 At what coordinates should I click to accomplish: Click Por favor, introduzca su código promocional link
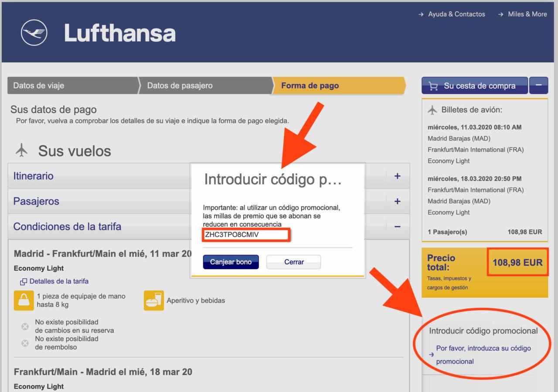click(483, 355)
